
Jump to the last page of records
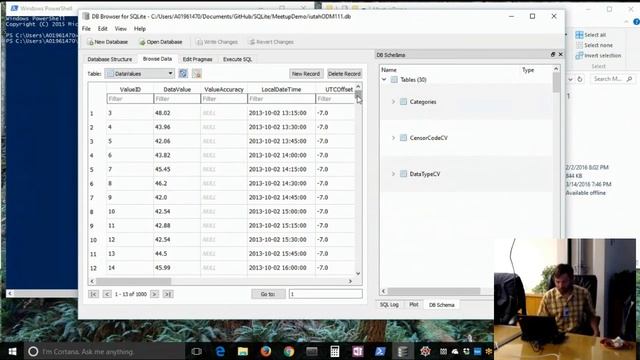click(168, 294)
